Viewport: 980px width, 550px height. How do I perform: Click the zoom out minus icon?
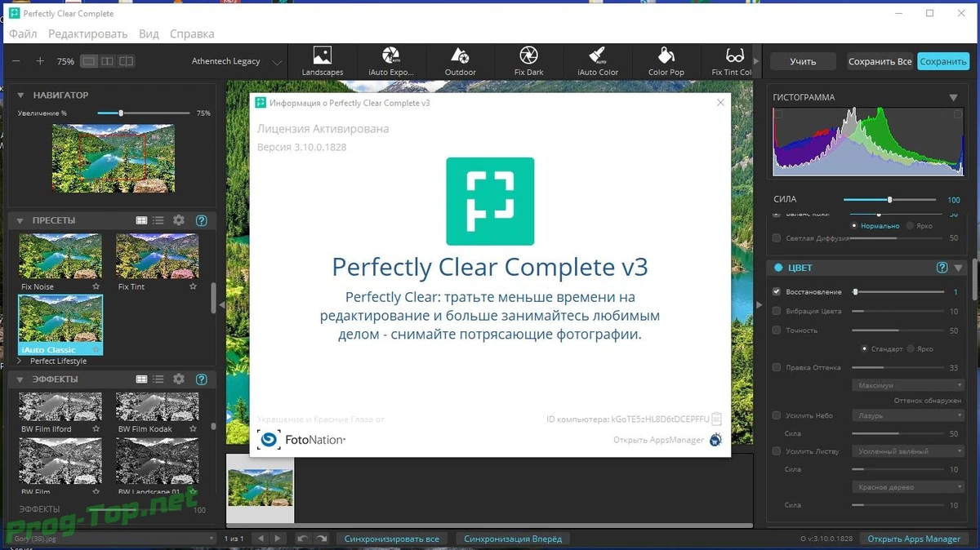(16, 61)
